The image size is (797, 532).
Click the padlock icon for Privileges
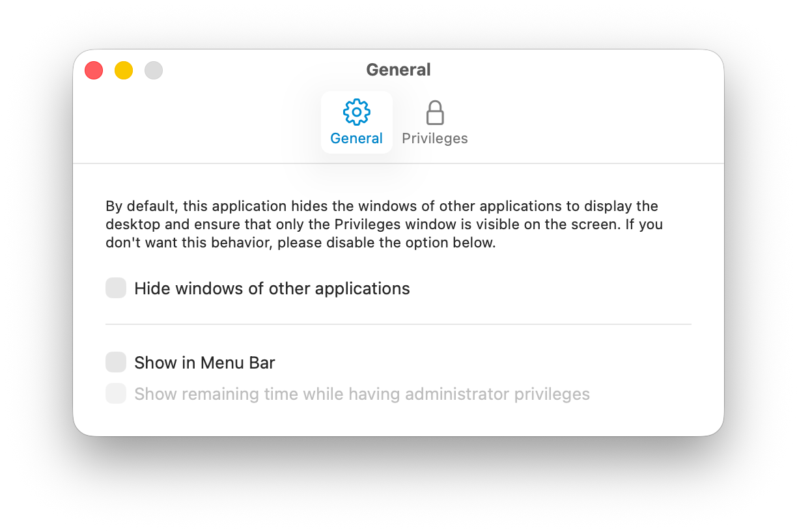pos(435,113)
